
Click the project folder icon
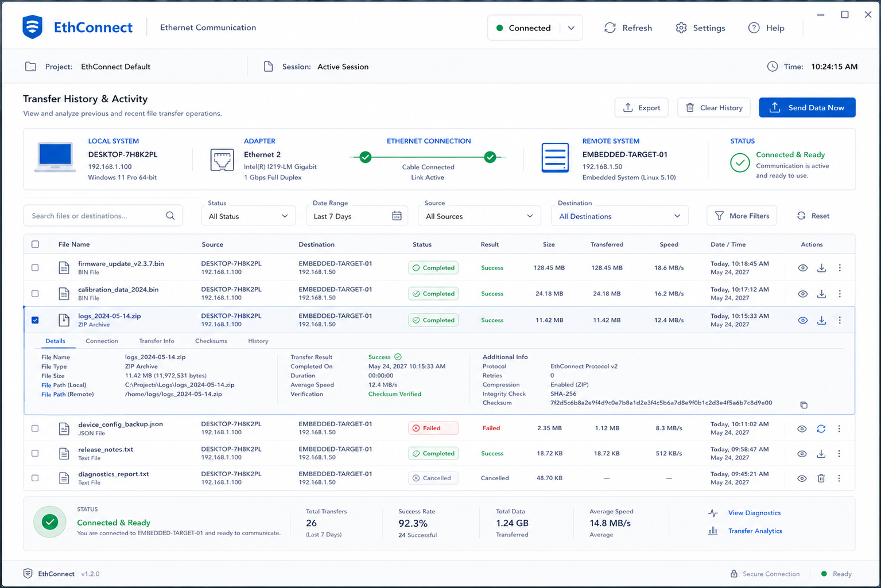[30, 67]
